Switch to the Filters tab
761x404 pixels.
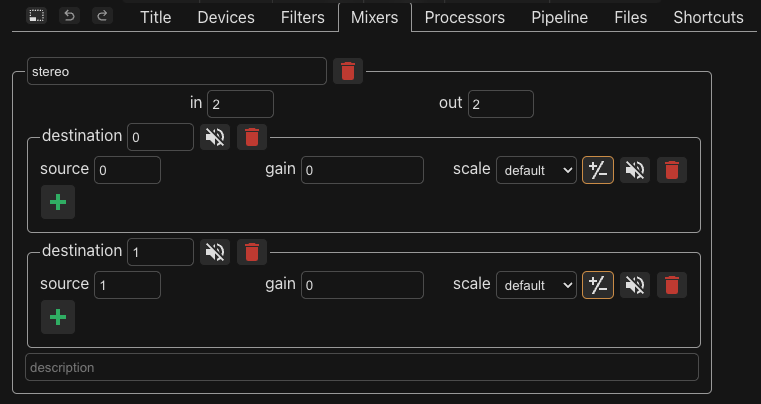tap(302, 17)
